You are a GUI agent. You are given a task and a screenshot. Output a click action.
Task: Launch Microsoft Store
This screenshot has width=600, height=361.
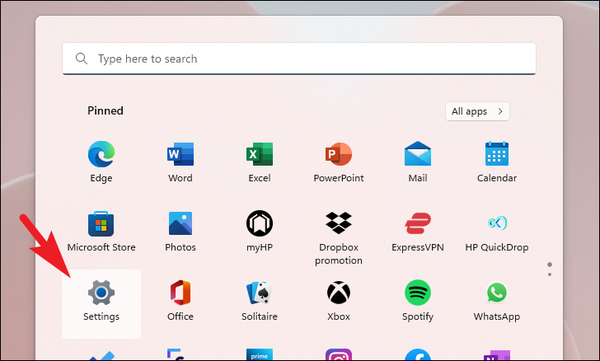pos(101,231)
